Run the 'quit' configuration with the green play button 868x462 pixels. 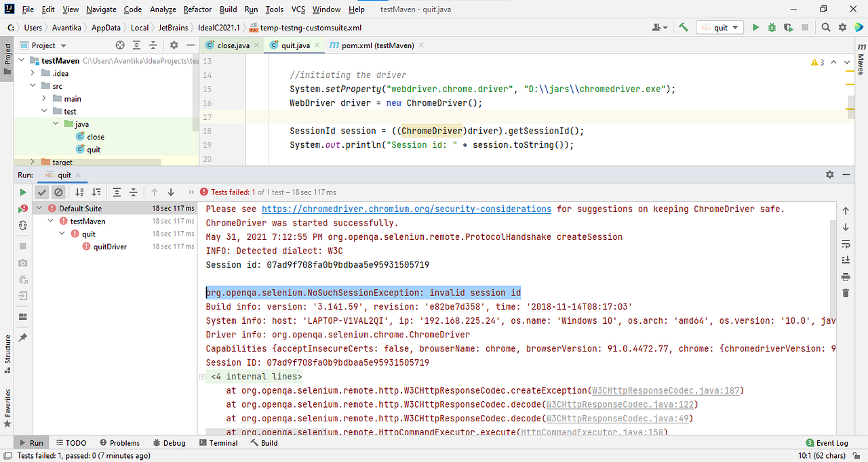[755, 27]
